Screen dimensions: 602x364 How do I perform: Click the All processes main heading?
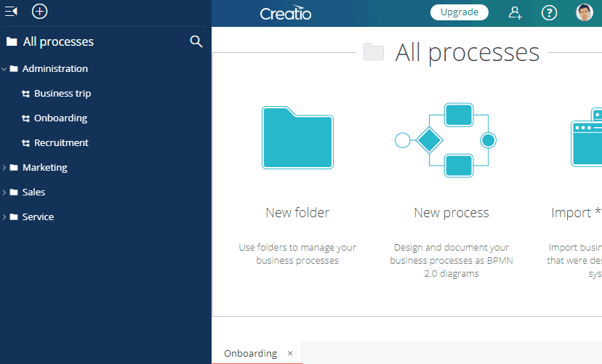pos(467,52)
